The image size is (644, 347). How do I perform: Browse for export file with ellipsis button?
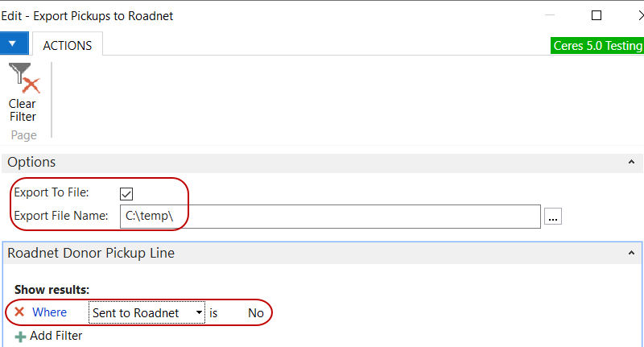click(x=553, y=216)
